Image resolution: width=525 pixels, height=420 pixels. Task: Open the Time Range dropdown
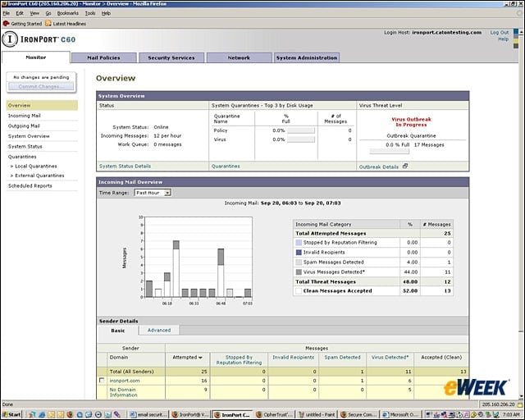click(153, 193)
